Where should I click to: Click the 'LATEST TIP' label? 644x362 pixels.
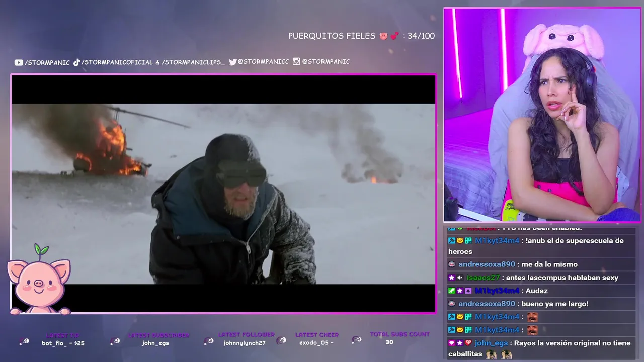tap(63, 335)
